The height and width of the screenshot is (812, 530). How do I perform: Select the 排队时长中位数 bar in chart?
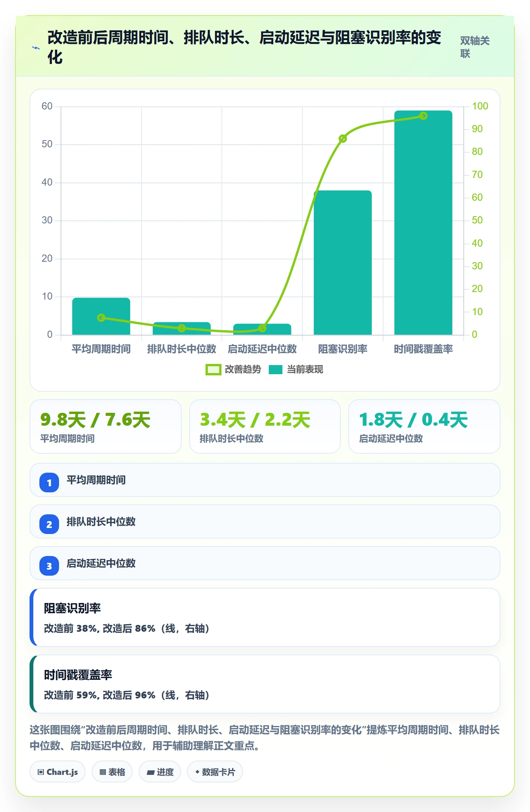[x=182, y=328]
